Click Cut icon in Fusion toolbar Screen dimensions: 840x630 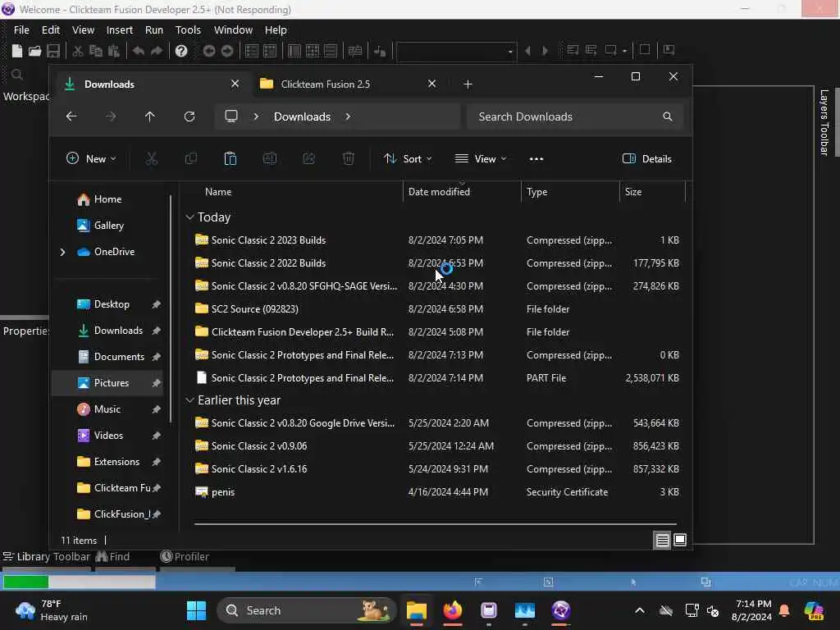point(78,51)
